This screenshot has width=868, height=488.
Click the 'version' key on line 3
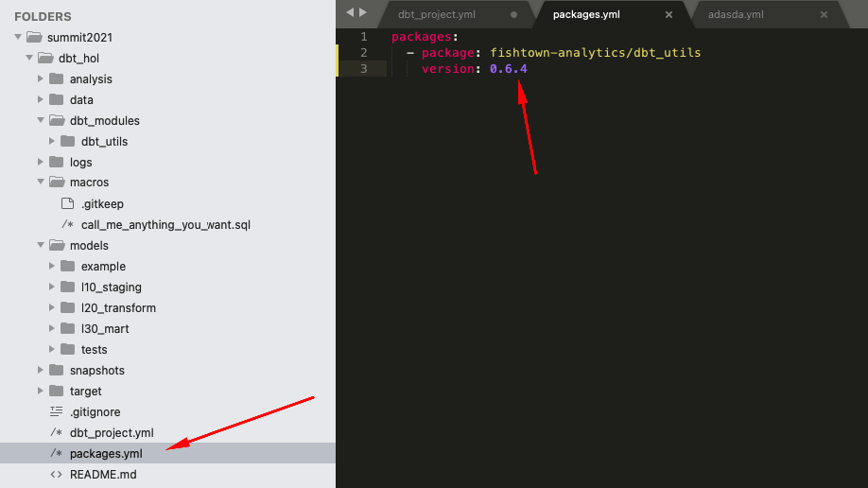448,69
